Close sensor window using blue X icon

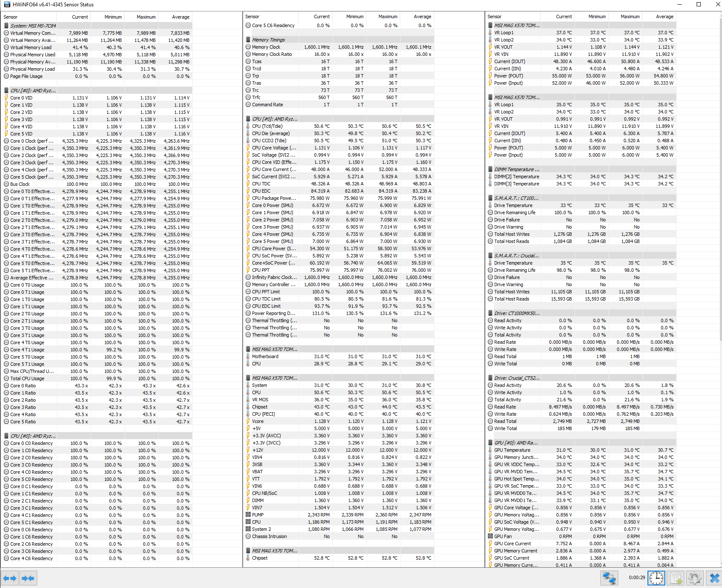[714, 578]
